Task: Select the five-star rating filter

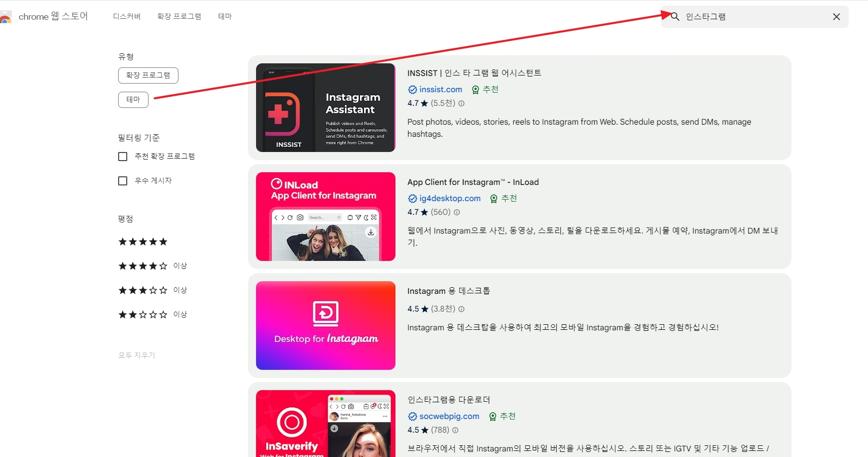Action: [143, 242]
